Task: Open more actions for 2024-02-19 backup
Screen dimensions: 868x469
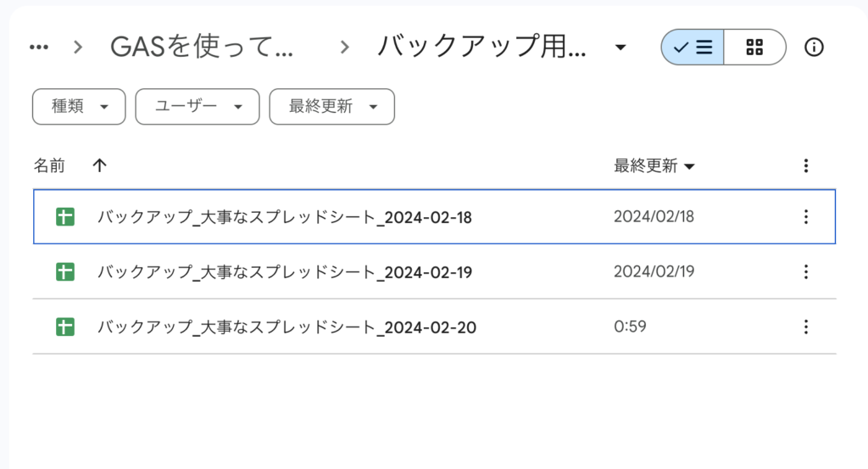Action: click(806, 271)
